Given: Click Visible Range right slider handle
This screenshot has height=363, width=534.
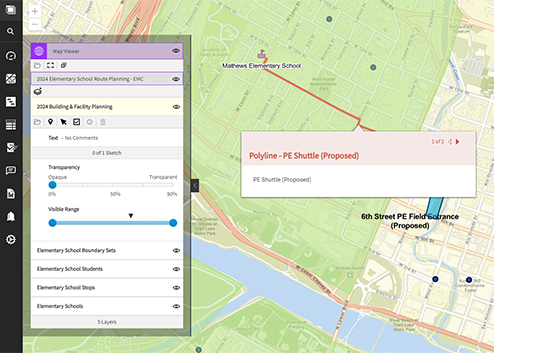Looking at the screenshot, I should coord(173,223).
